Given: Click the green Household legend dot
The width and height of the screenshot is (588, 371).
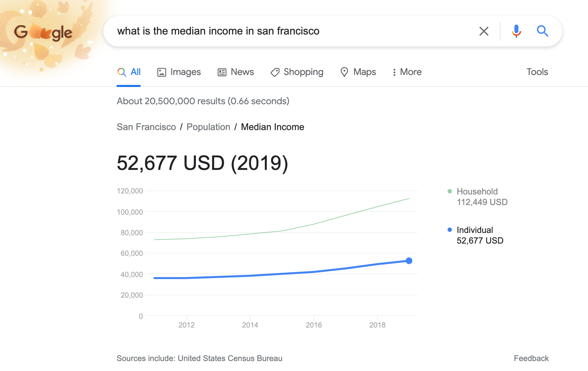Looking at the screenshot, I should [x=450, y=191].
